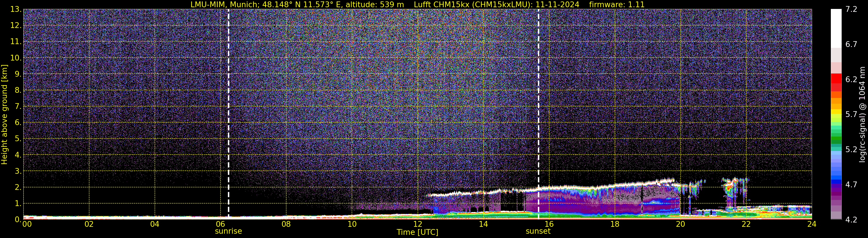Click the sunrise dashed vertical line marker
This screenshot has width=868, height=238.
228,114
